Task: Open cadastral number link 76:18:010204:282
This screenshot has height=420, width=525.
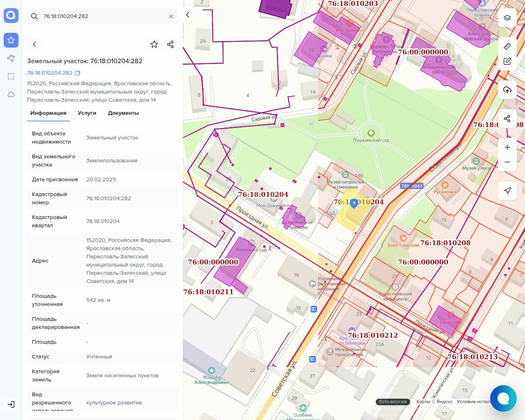Action: pyautogui.click(x=50, y=73)
